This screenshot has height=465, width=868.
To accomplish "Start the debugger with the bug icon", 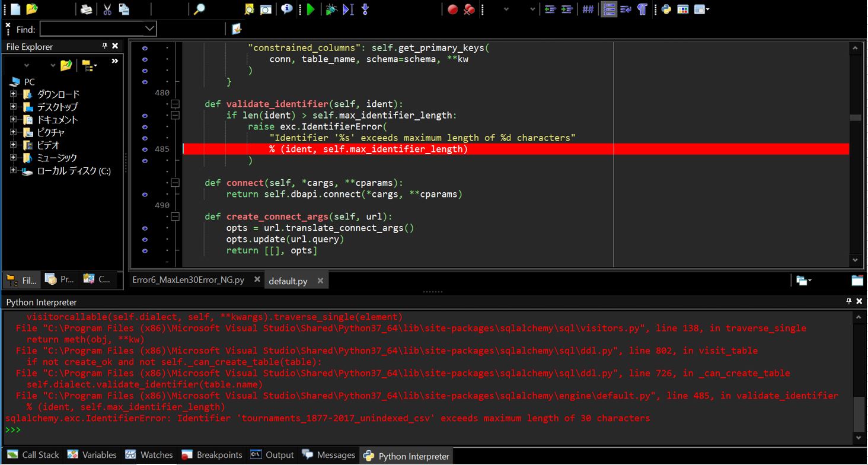I will tap(331, 9).
